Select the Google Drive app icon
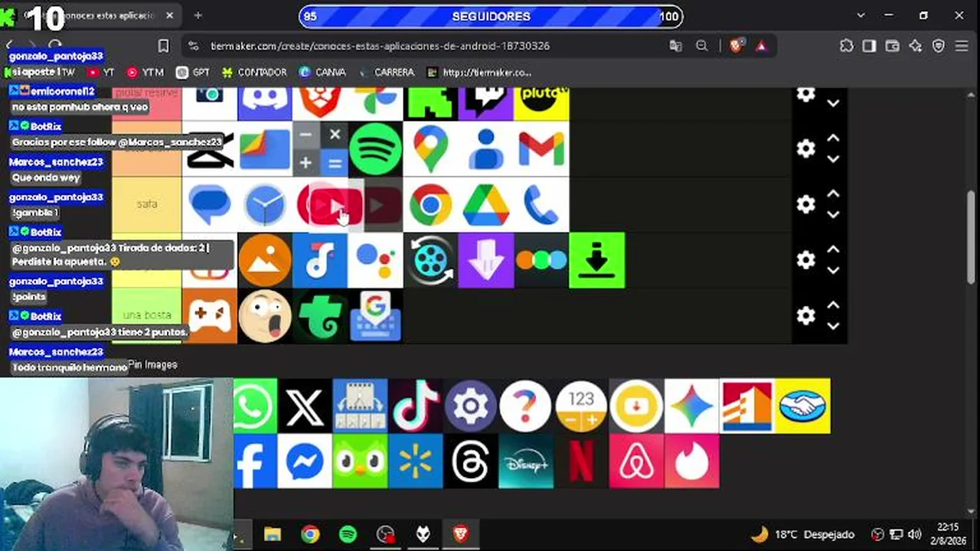Image resolution: width=980 pixels, height=551 pixels. pos(486,204)
